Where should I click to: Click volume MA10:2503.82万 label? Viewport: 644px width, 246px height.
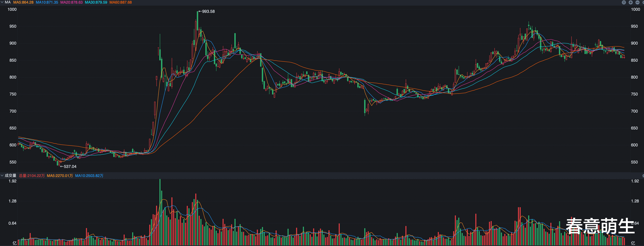coord(89,176)
